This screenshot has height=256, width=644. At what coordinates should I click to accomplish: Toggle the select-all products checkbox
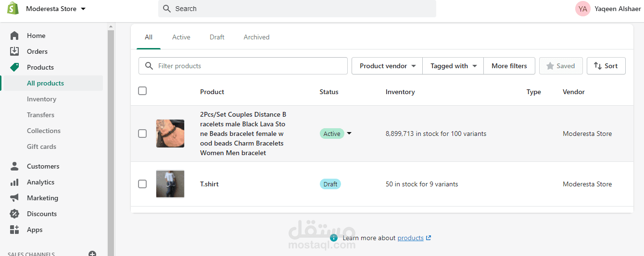click(x=142, y=91)
